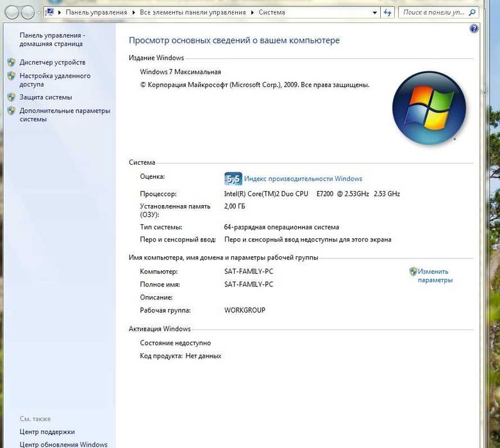Click the 2,00 ГБ memory value
This screenshot has width=500, height=448.
(x=235, y=206)
